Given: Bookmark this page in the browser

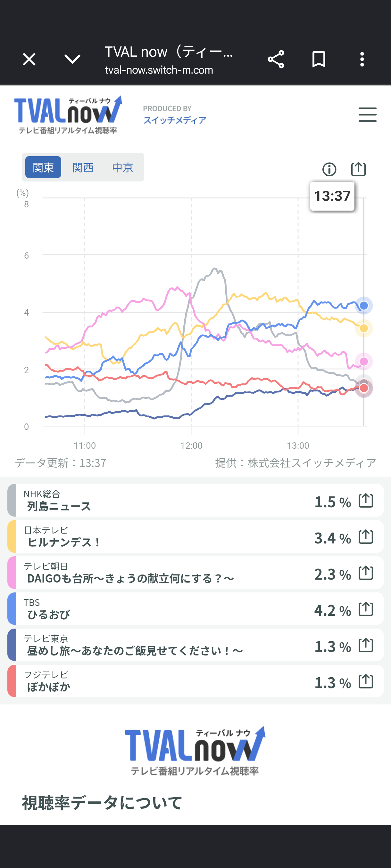Looking at the screenshot, I should point(319,59).
